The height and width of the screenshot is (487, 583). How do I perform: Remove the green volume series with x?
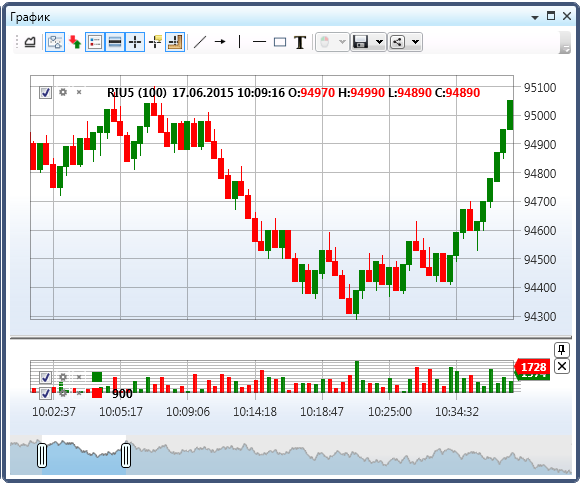[79, 377]
